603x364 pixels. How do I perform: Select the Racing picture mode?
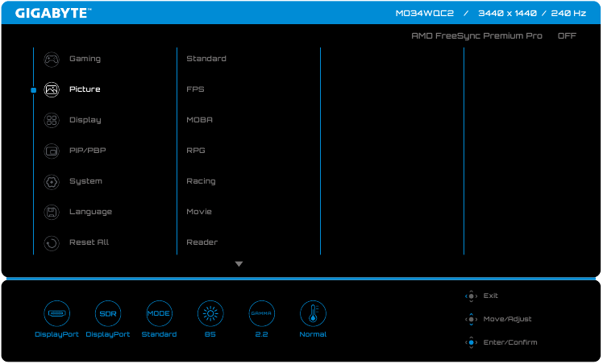click(x=201, y=181)
